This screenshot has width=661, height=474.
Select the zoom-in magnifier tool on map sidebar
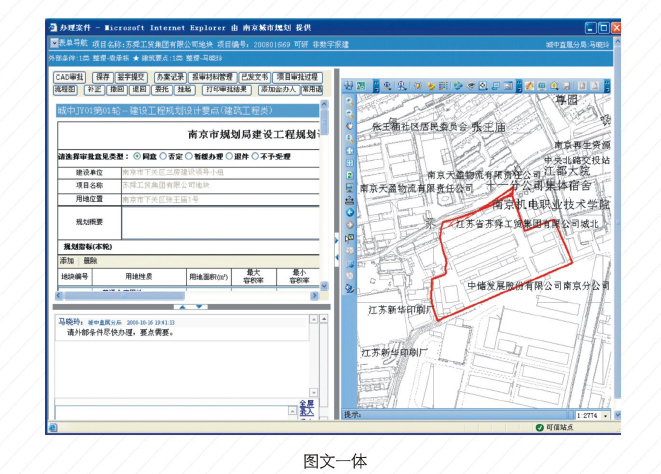coord(349,101)
